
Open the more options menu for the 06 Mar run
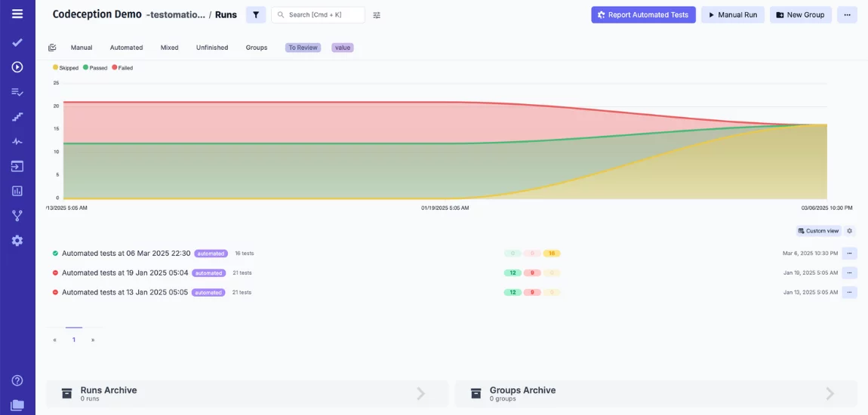pyautogui.click(x=849, y=254)
